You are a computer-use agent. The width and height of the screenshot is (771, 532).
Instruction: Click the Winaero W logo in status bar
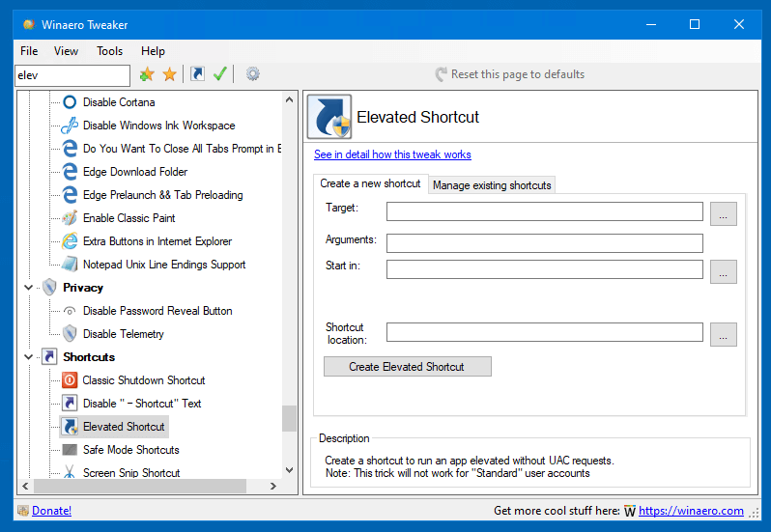click(x=630, y=512)
